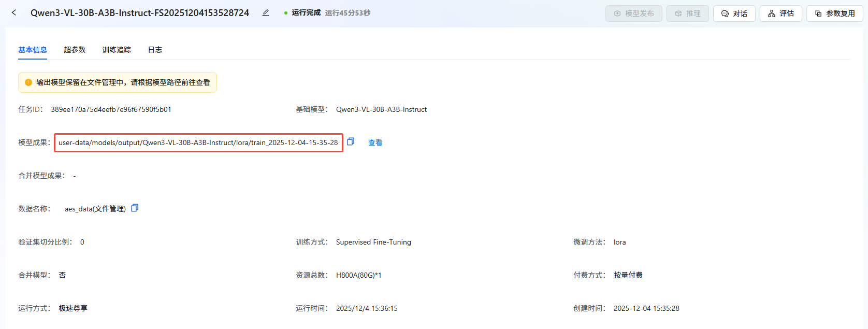Screen dimensions: 868x329
Task: Click the 任务ID value string
Action: pos(111,109)
